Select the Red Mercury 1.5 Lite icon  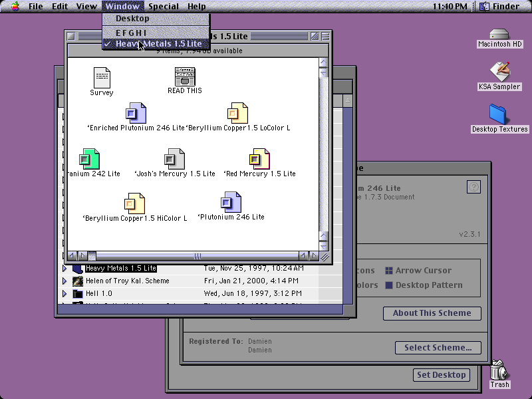pyautogui.click(x=259, y=159)
